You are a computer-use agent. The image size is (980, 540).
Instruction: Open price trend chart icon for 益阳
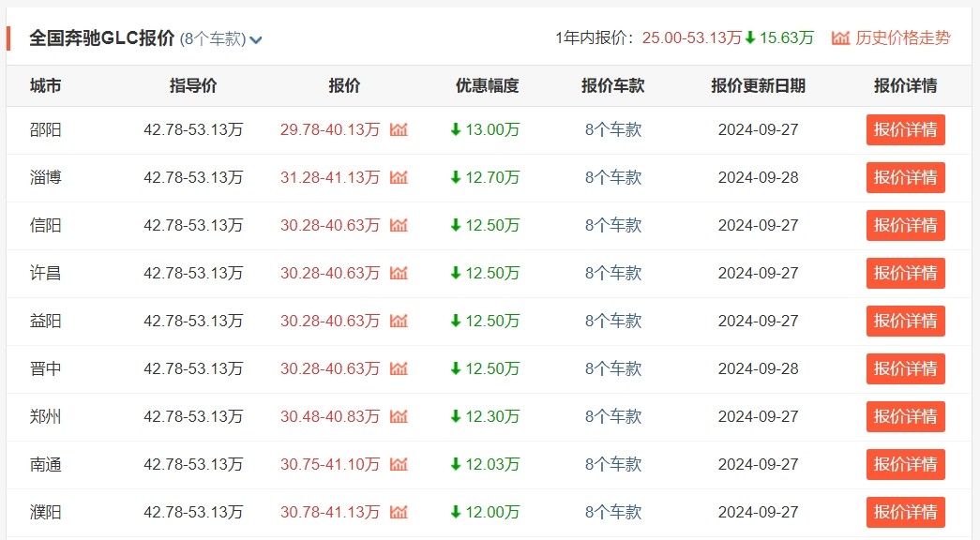[399, 321]
